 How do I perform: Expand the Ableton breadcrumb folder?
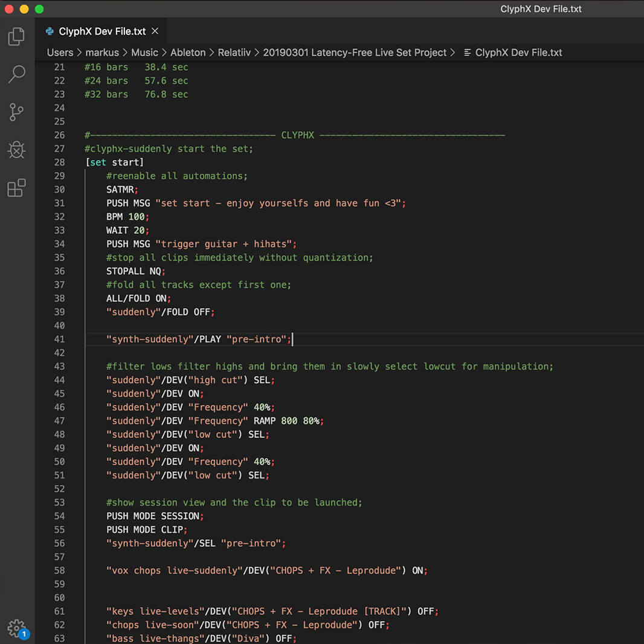[x=187, y=53]
